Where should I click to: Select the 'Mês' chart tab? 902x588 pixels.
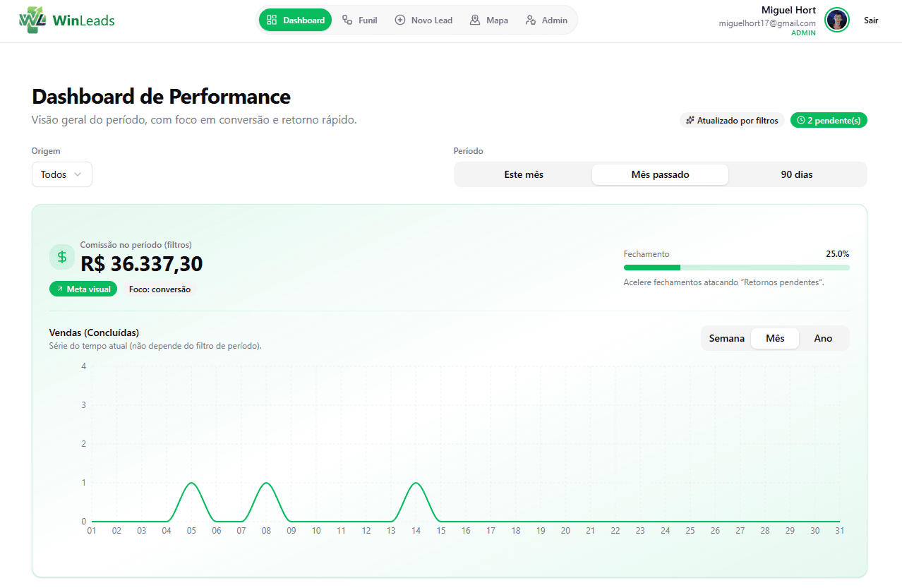[775, 338]
